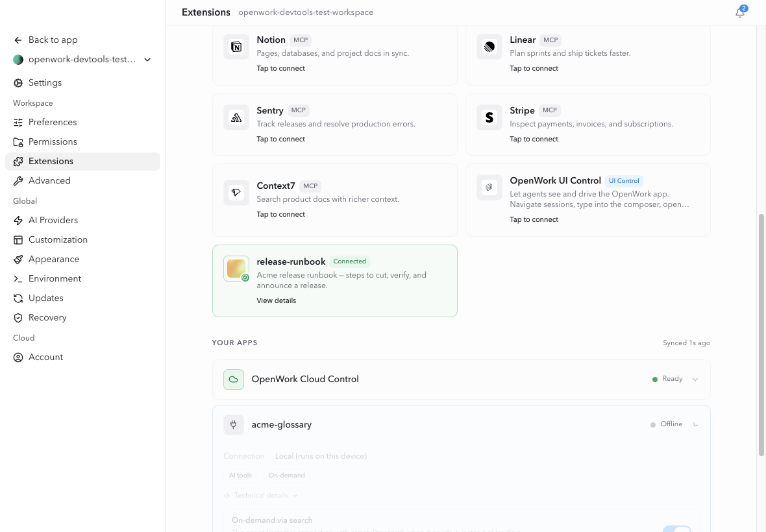The width and height of the screenshot is (766, 532).
Task: Tap to connect the Notion extension
Action: 281,68
